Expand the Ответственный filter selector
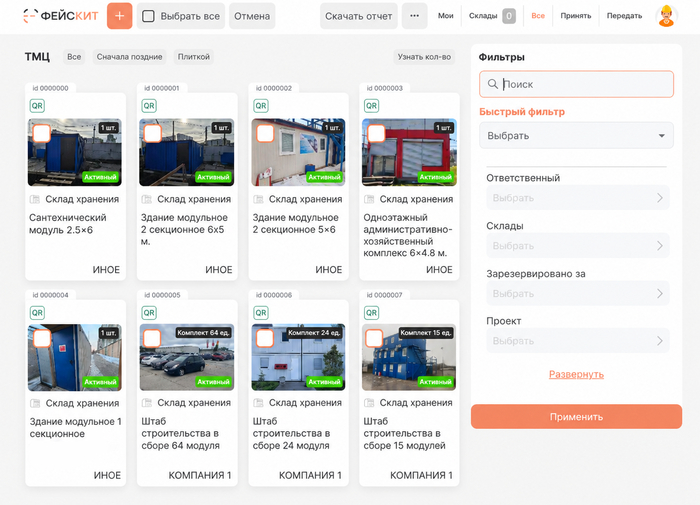700x505 pixels. 578,197
